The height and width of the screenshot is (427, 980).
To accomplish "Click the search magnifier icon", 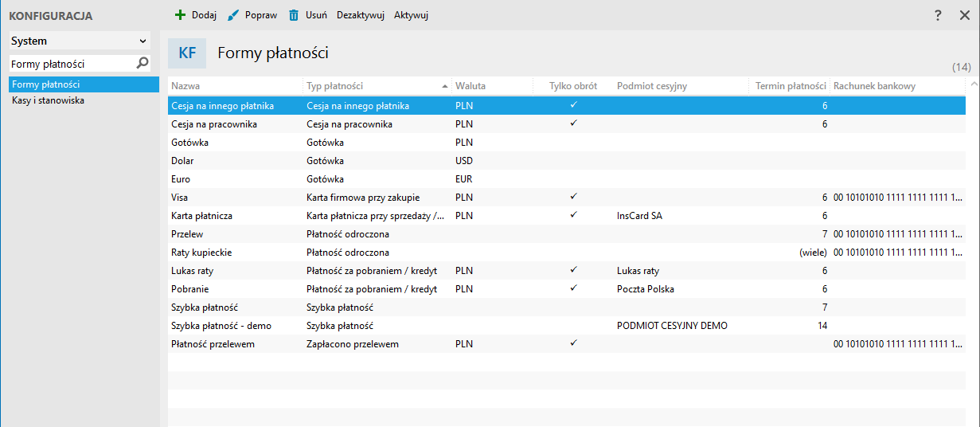I will click(143, 63).
